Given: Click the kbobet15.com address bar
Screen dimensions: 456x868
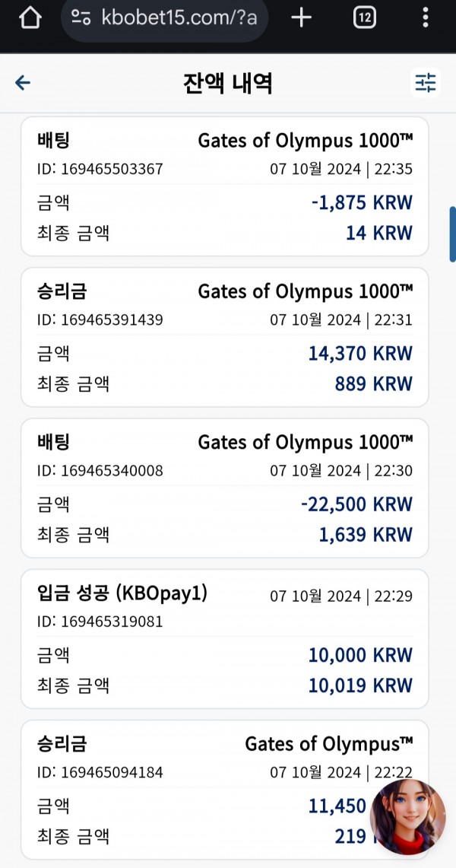Looking at the screenshot, I should [165, 17].
